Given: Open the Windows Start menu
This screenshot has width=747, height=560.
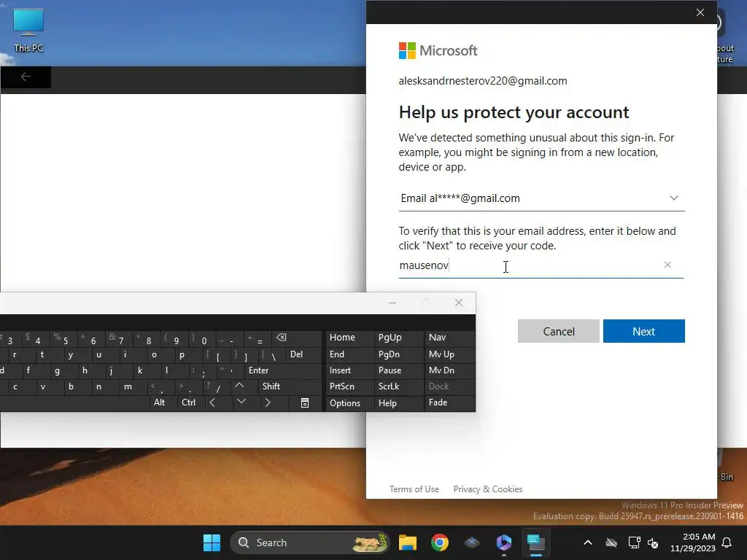Looking at the screenshot, I should click(212, 542).
